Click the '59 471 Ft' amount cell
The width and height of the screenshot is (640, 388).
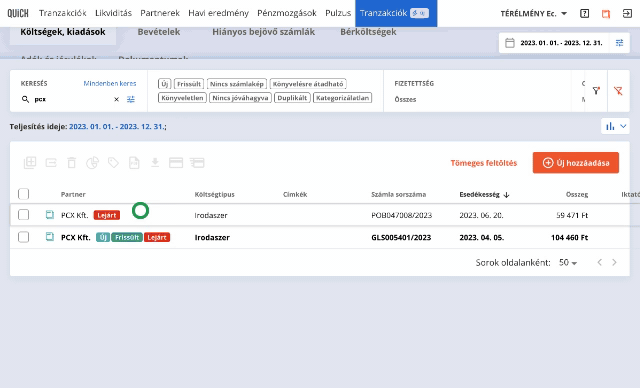pyautogui.click(x=572, y=215)
